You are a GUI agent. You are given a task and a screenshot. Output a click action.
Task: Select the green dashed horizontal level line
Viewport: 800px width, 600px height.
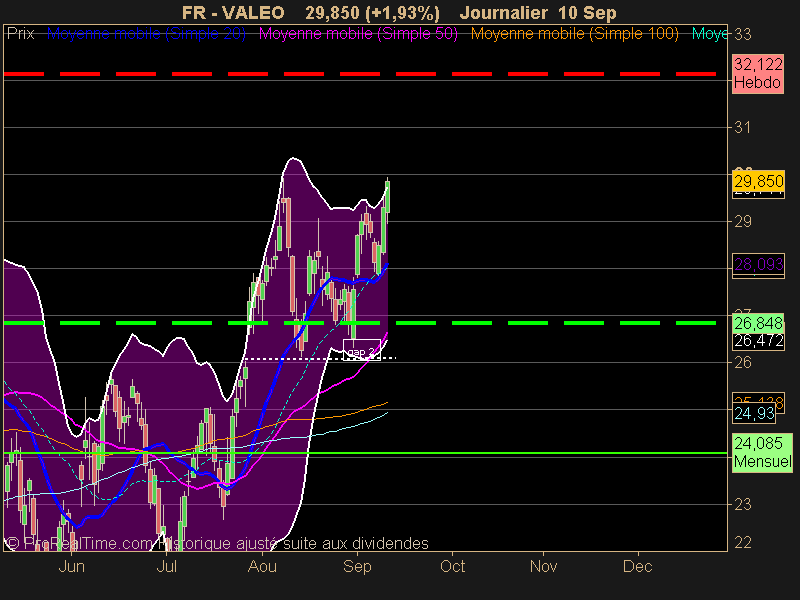click(x=360, y=323)
